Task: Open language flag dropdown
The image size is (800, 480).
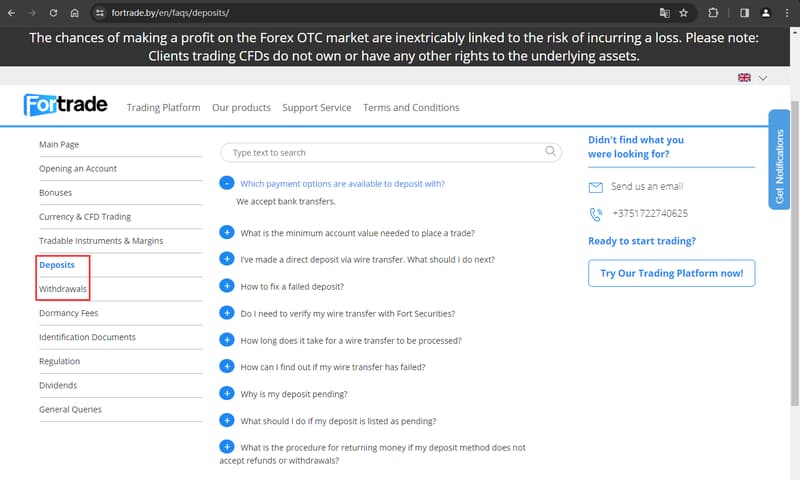Action: pos(752,77)
